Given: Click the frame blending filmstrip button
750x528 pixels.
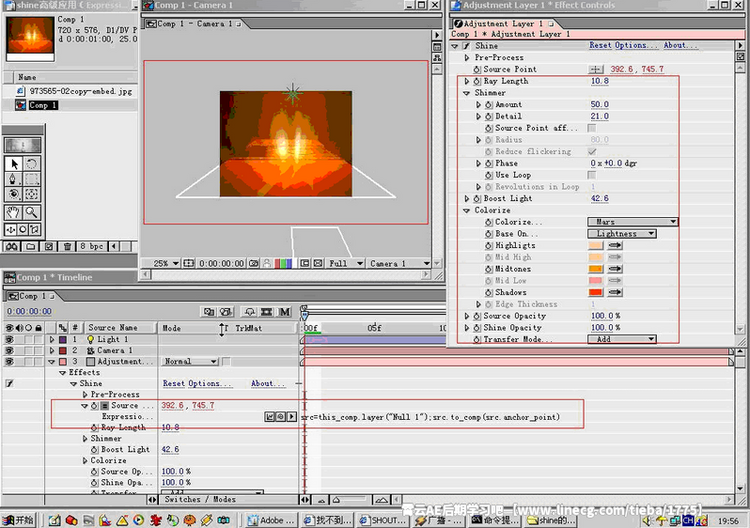Looking at the screenshot, I should click(267, 312).
